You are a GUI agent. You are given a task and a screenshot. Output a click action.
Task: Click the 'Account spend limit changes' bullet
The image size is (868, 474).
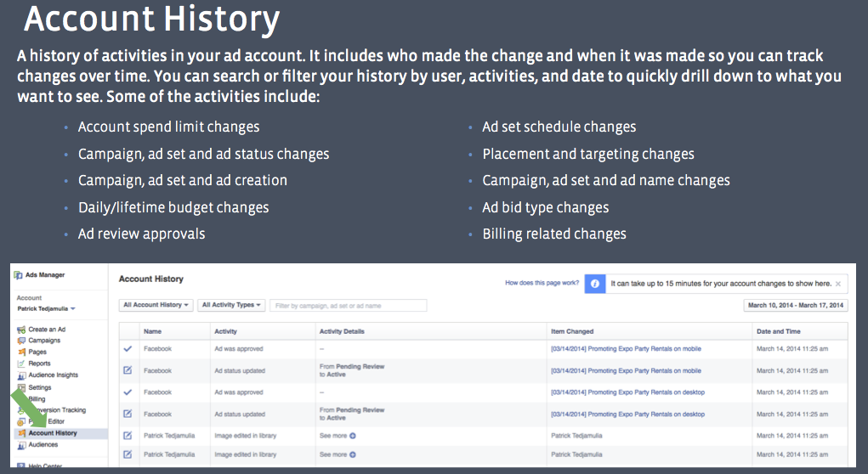(x=169, y=127)
